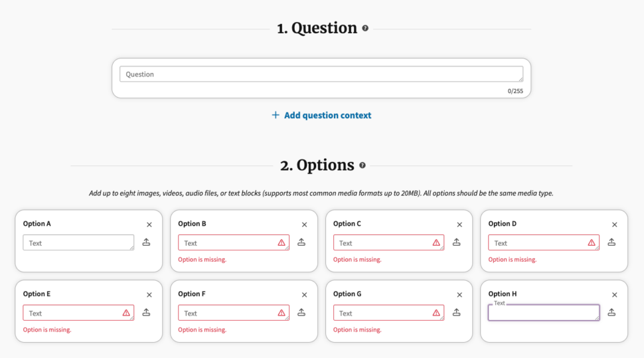Click the upload icon in Option B
The height and width of the screenshot is (358, 644).
click(301, 242)
